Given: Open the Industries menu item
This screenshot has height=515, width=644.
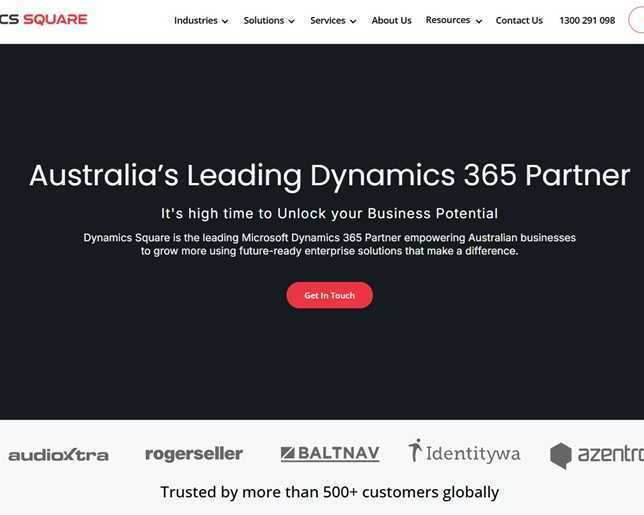Looking at the screenshot, I should [196, 20].
